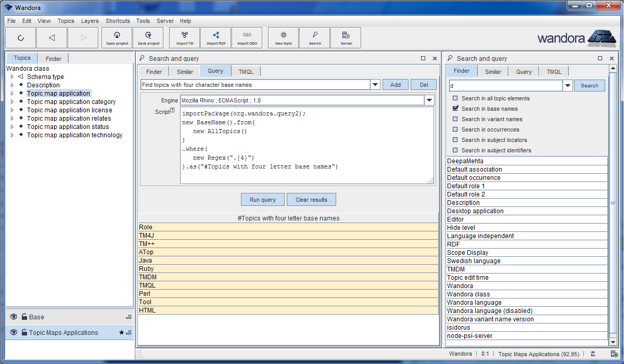Screen dimensions: 624x364
Task: Open the Layers menu
Action: (x=90, y=21)
